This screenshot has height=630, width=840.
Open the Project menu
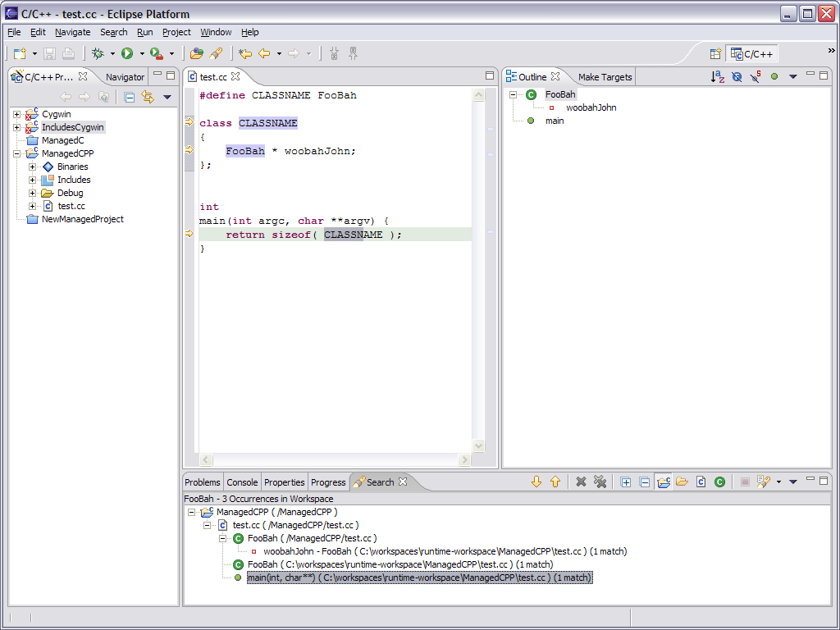point(176,32)
